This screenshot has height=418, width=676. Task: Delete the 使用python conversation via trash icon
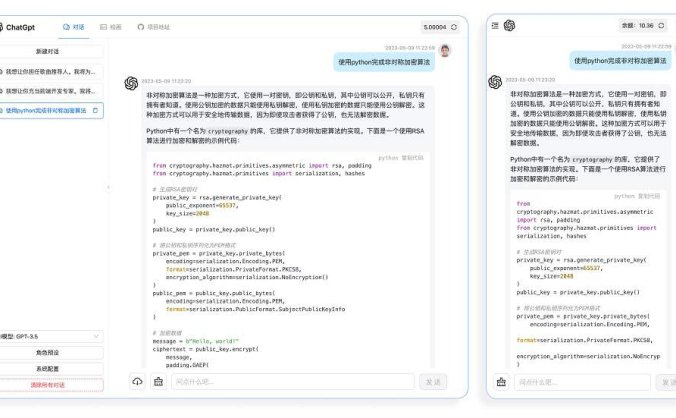95,111
